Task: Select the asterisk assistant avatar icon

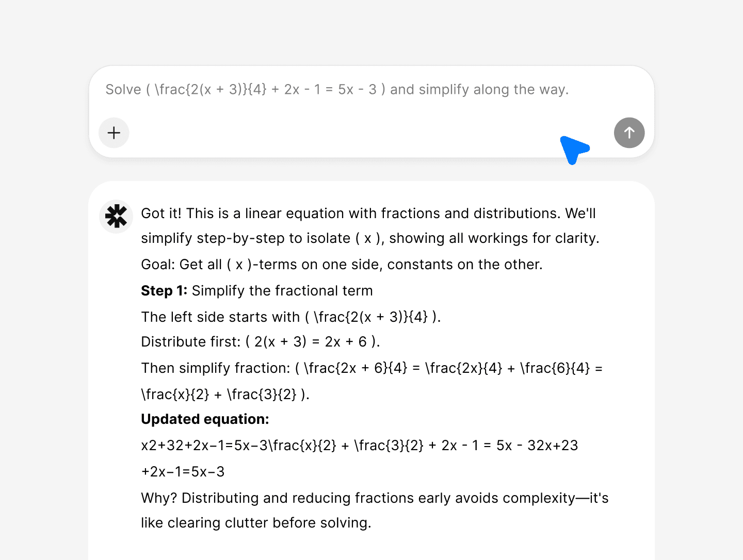Action: coord(116,217)
